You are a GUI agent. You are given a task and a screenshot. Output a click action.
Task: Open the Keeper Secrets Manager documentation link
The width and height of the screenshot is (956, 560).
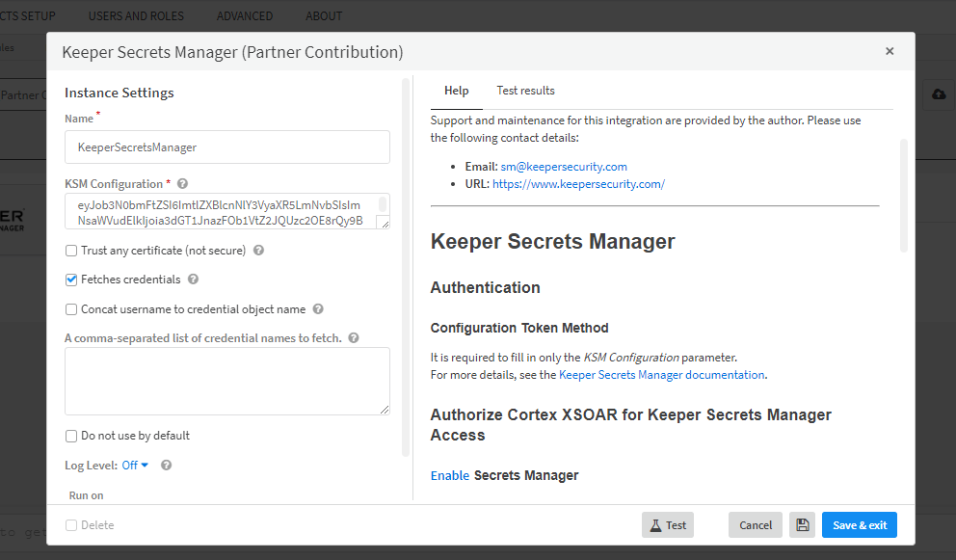[x=662, y=375]
